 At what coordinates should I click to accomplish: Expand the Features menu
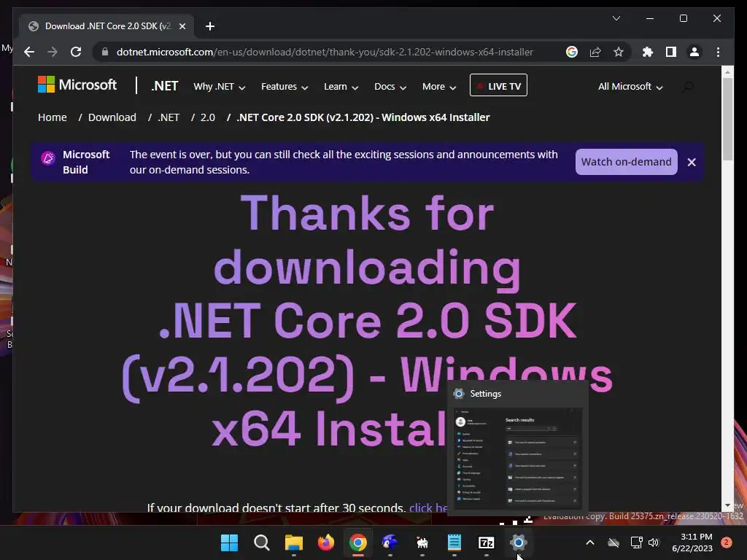285,87
